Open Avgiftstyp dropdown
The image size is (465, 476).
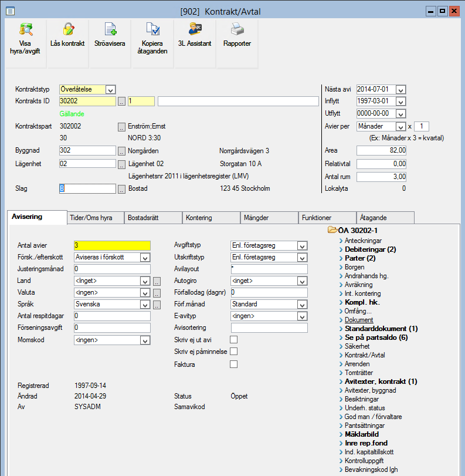pyautogui.click(x=302, y=246)
